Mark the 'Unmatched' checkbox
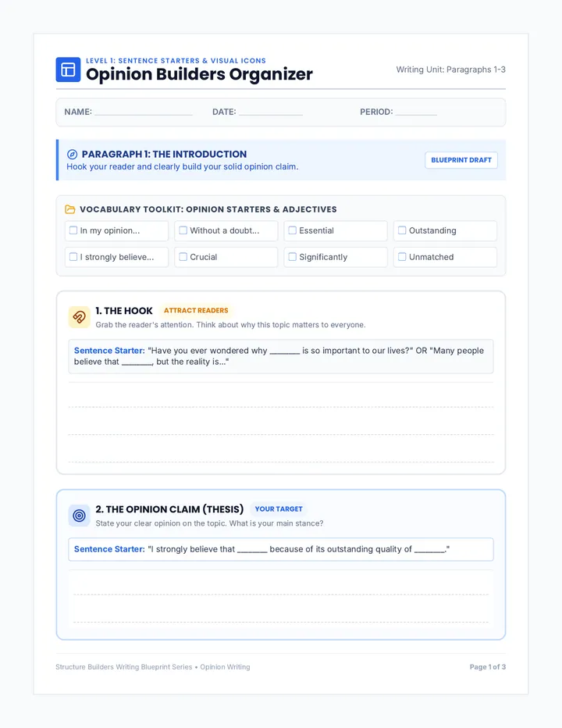Viewport: 562px width, 728px height. click(402, 257)
